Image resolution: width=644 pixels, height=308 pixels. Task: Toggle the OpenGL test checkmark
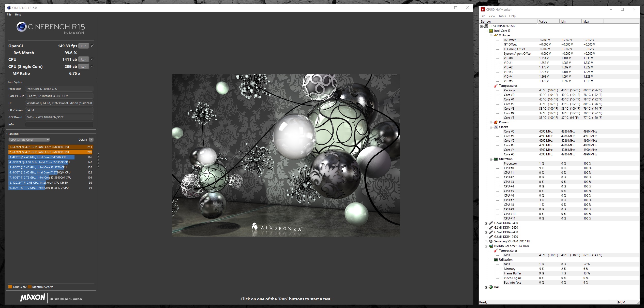click(x=92, y=46)
